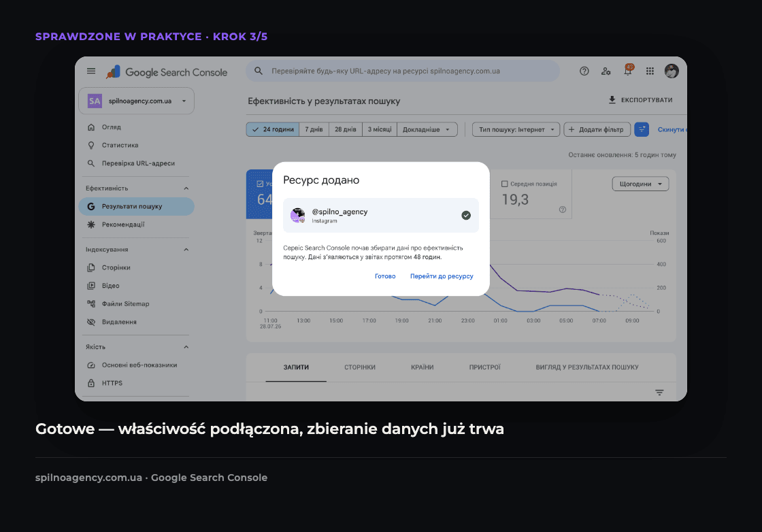Click the checkmark next to @spilno_agency

click(x=465, y=215)
